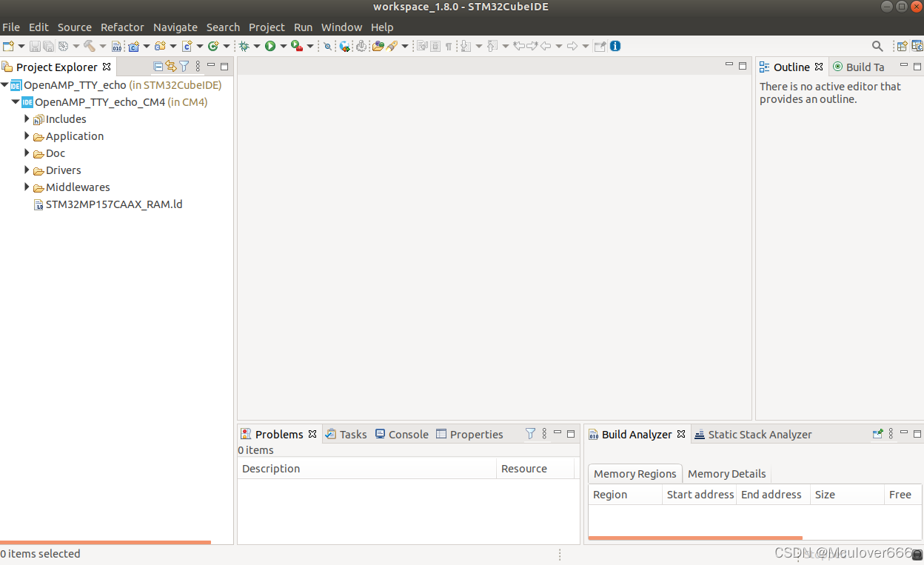Open dropdown next to Run play icon
924x565 pixels.
(x=284, y=46)
